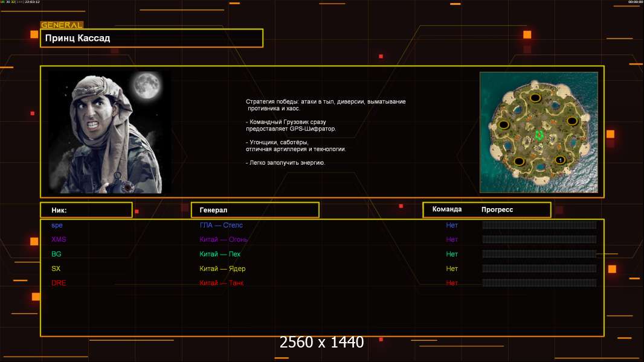Click the "Китай — Танк" general entry
Viewport: 644px width, 362px height.
[x=221, y=283]
